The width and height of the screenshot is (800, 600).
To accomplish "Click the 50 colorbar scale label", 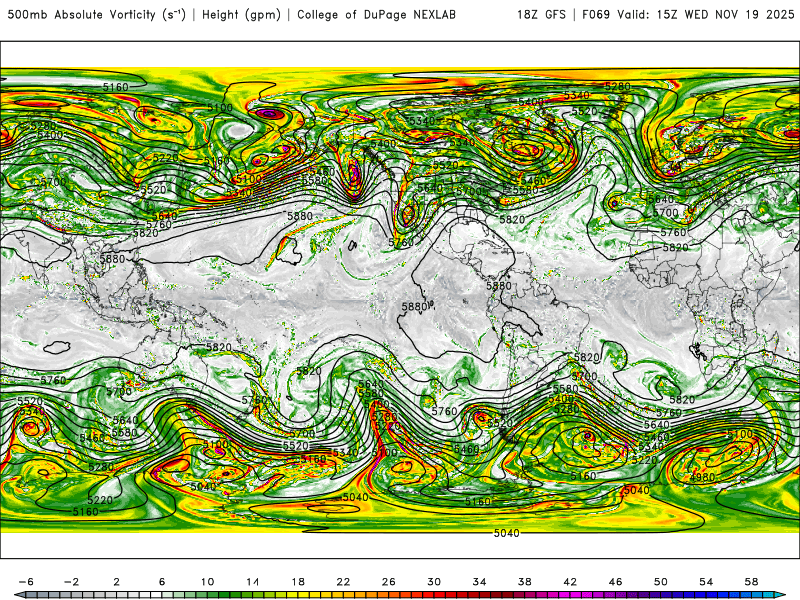I will click(661, 582).
